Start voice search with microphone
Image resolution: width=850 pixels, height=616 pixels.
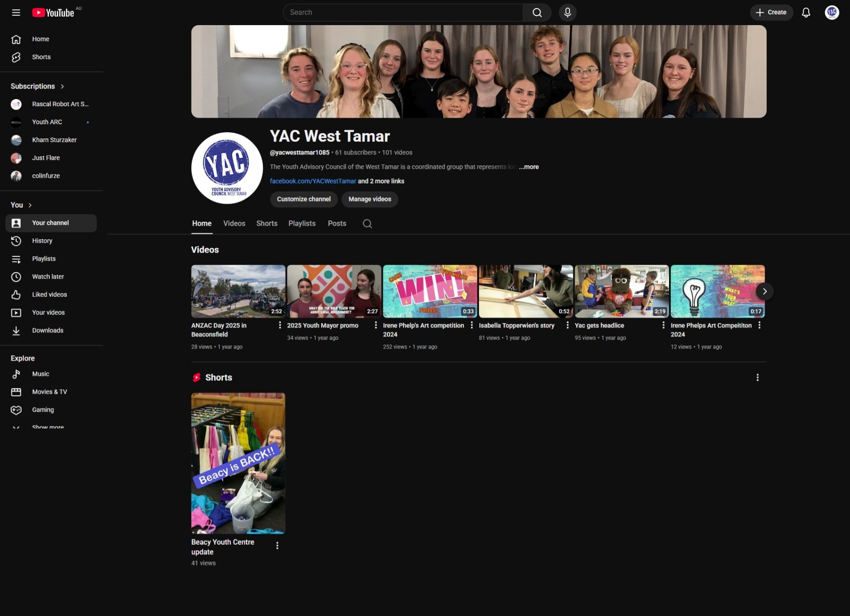coord(568,13)
